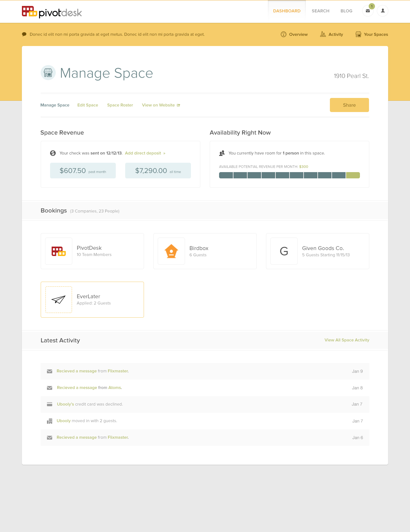
Task: Click the speech bubble icon in the yellow bar
Action: click(x=24, y=34)
